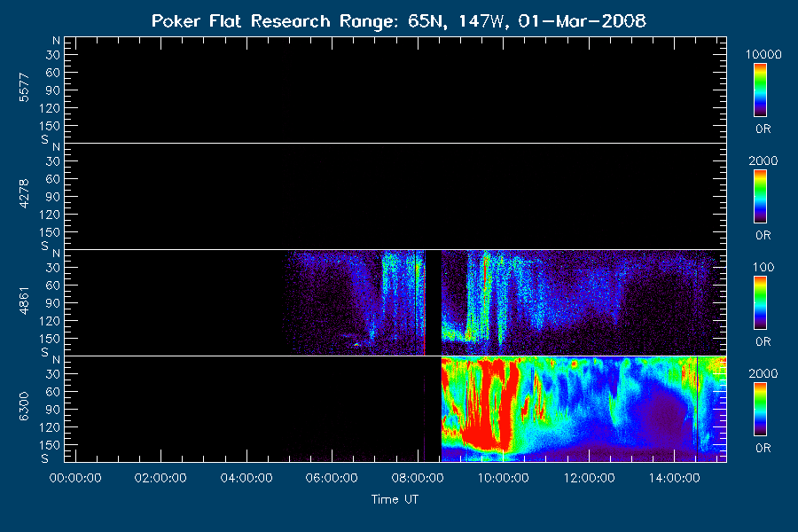798x532 pixels.
Task: Click the 60 tick label in 6300 panel
Action: [x=52, y=392]
